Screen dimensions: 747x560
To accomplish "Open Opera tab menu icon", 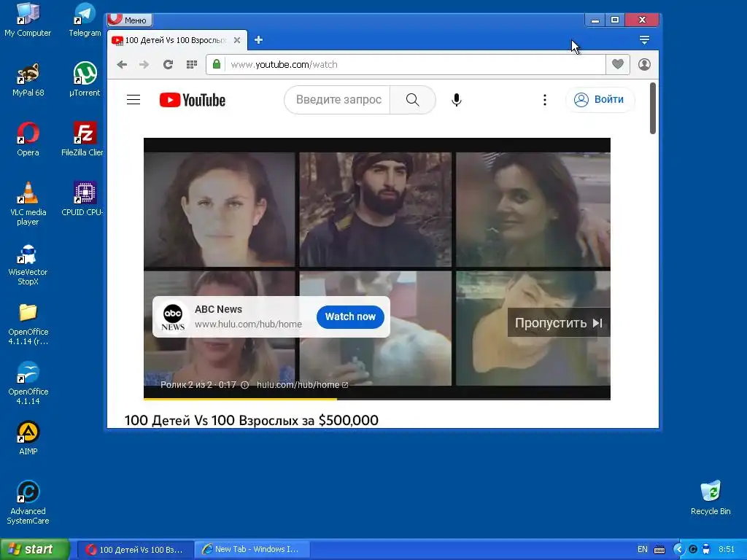I will click(x=644, y=40).
